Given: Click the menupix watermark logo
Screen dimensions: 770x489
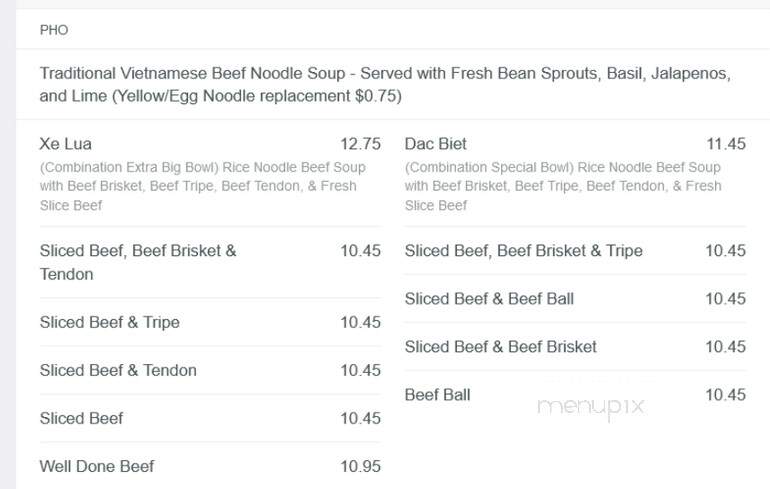Looking at the screenshot, I should tap(591, 408).
